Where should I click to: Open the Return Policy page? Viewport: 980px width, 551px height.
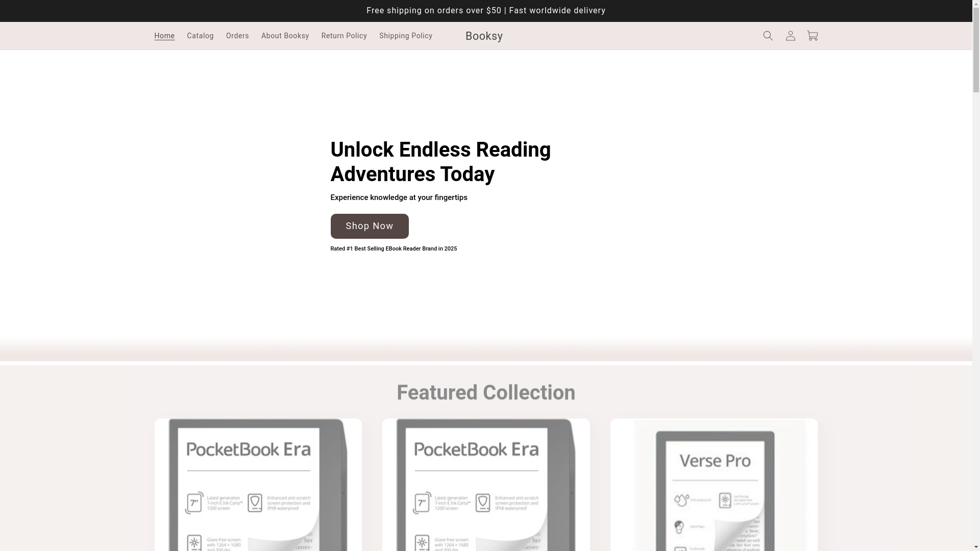point(344,36)
